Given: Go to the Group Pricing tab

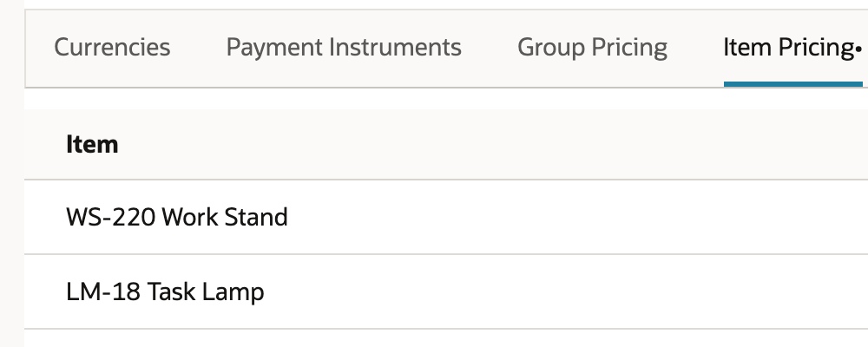Looking at the screenshot, I should click(x=592, y=47).
